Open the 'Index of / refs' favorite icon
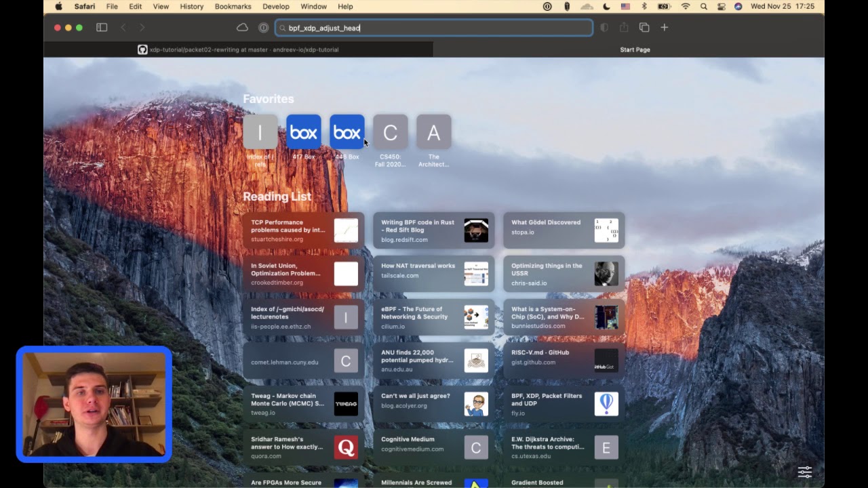The image size is (868, 488). [260, 132]
